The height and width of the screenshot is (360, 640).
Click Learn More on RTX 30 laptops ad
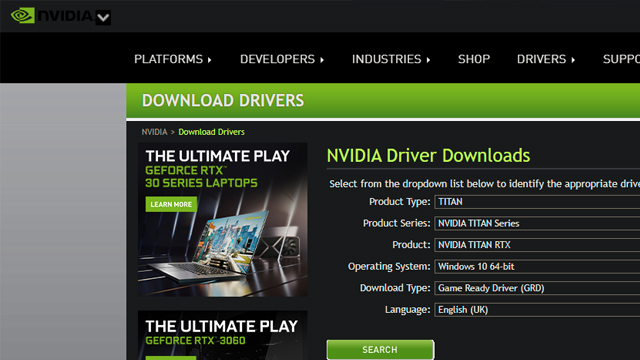tap(171, 204)
